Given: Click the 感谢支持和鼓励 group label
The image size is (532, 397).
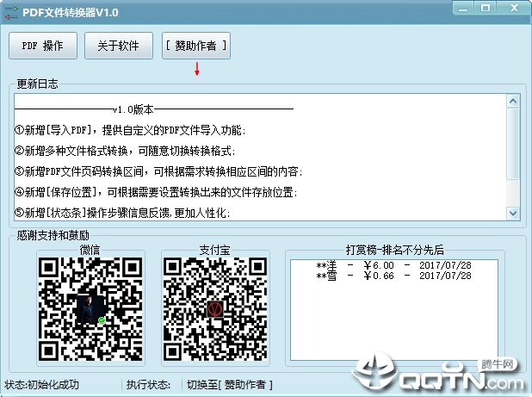Looking at the screenshot, I should pos(53,235).
